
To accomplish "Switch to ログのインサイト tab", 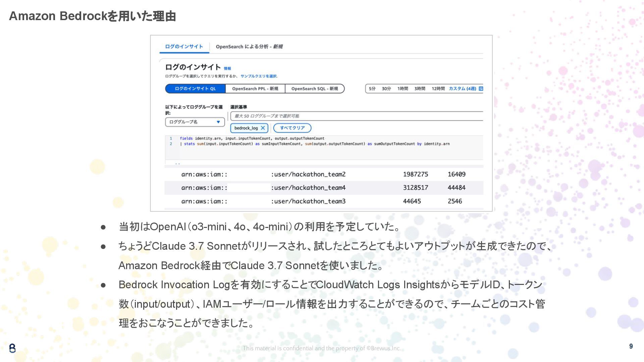I will 184,47.
